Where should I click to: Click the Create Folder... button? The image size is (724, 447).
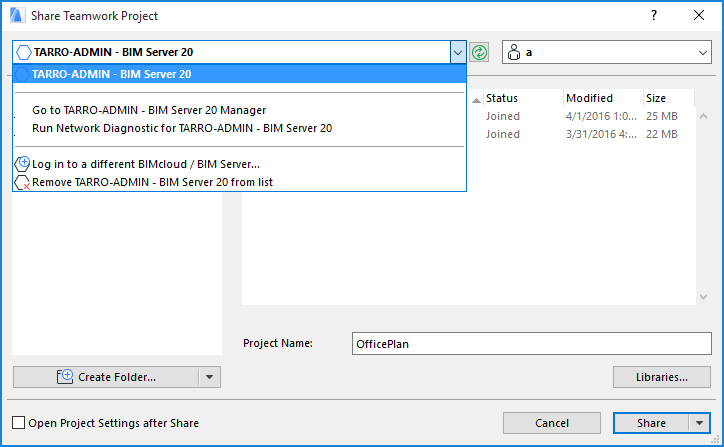(106, 377)
